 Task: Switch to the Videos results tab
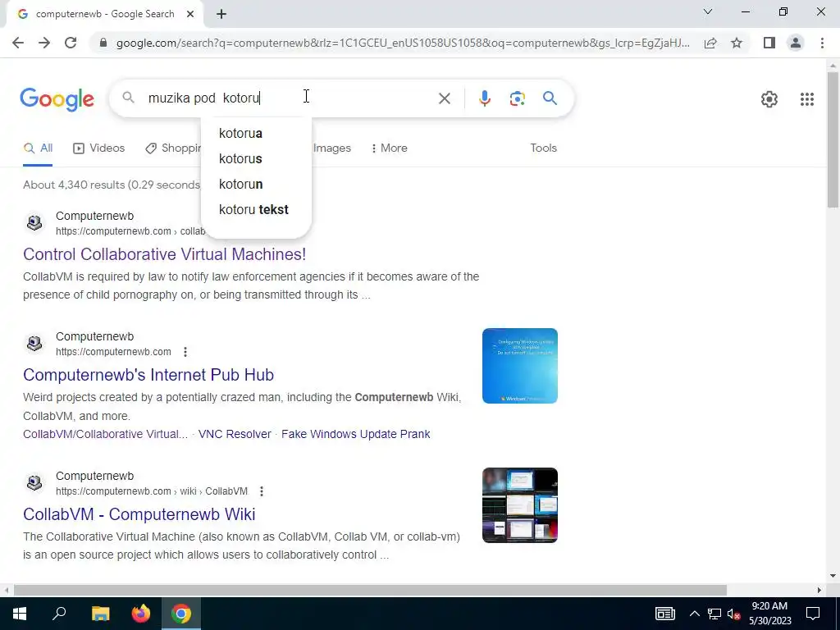click(99, 148)
